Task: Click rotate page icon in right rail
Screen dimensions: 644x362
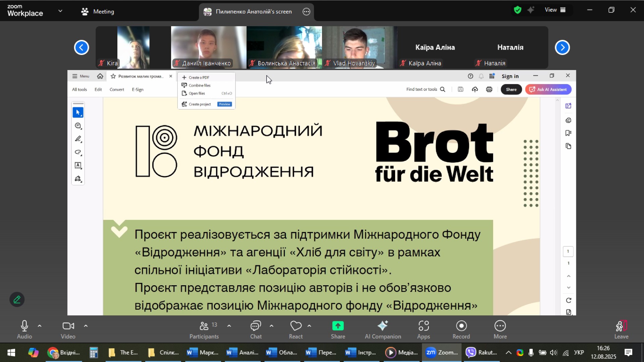Action: [x=569, y=300]
